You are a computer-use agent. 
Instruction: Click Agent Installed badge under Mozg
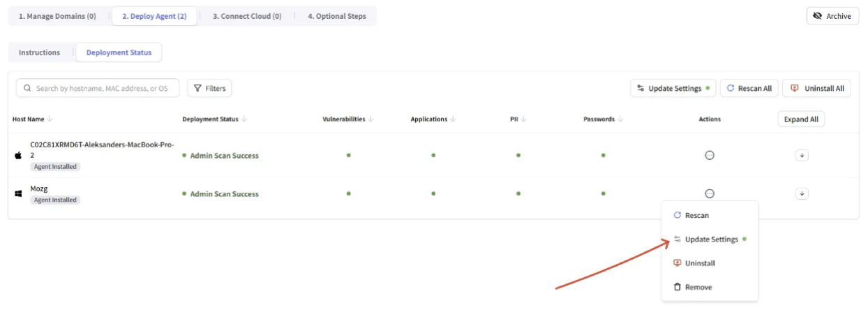[x=55, y=200]
